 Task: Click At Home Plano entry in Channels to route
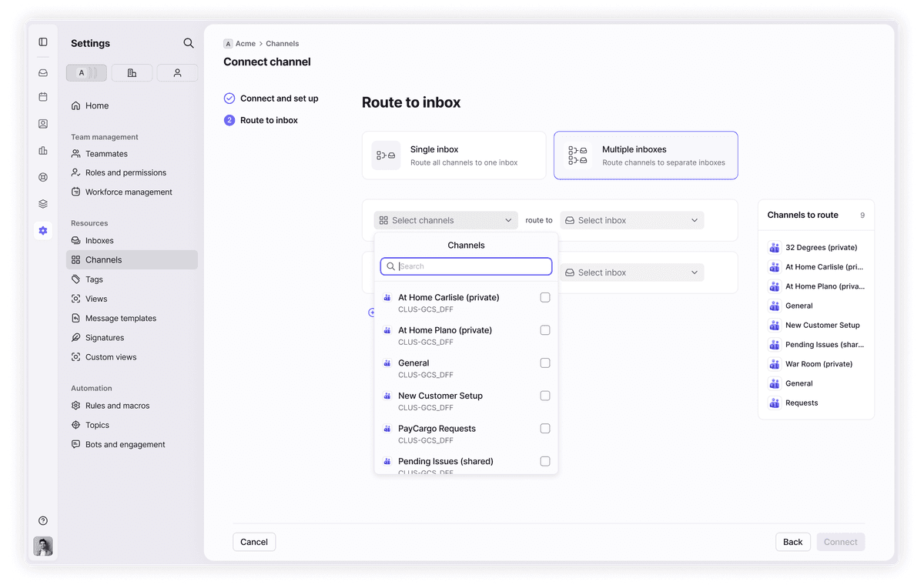coord(816,286)
